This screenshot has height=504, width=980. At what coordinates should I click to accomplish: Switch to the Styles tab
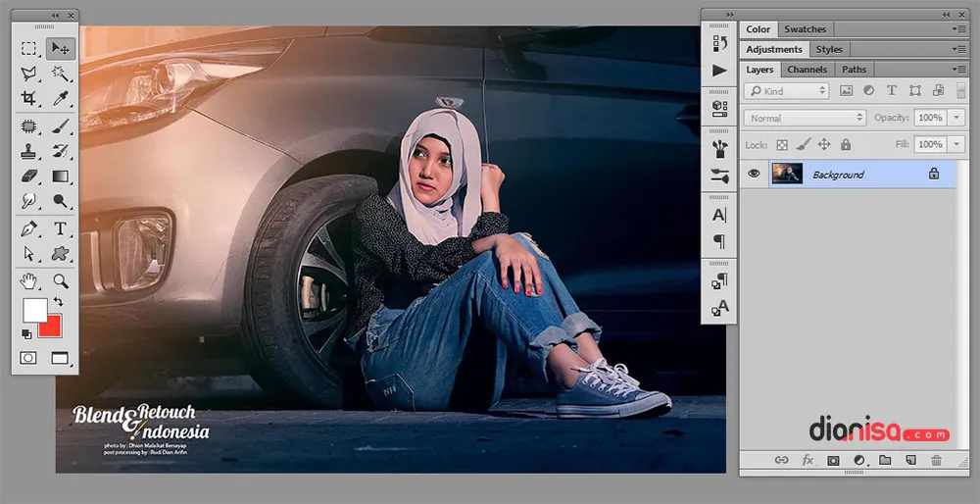829,49
